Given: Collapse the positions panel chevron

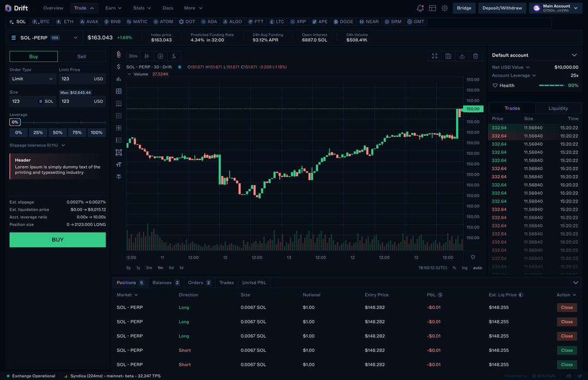Looking at the screenshot, I should [x=575, y=283].
